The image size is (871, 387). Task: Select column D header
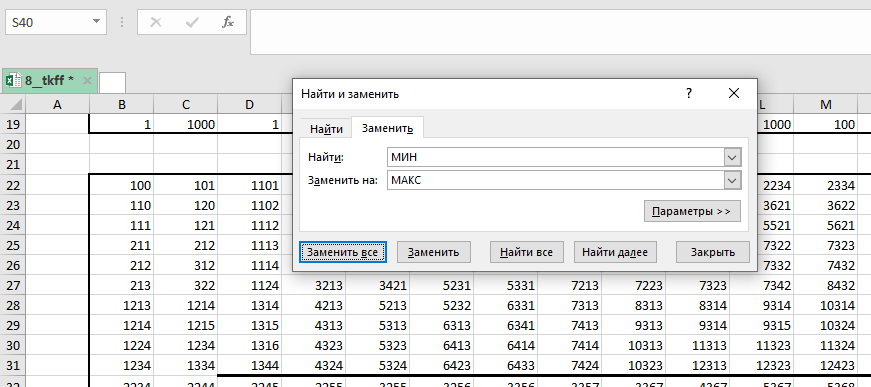(x=249, y=104)
